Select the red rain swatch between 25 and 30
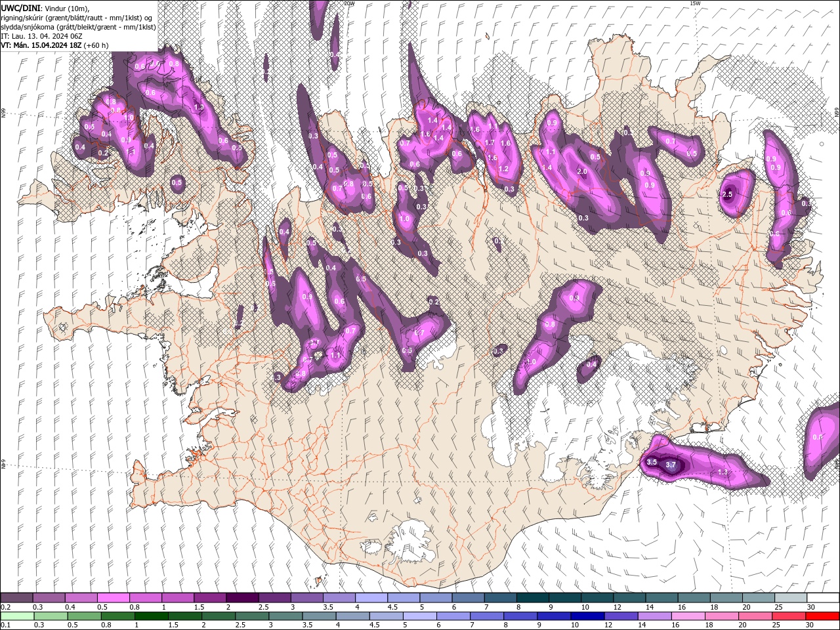The height and width of the screenshot is (630, 840). pos(789,616)
